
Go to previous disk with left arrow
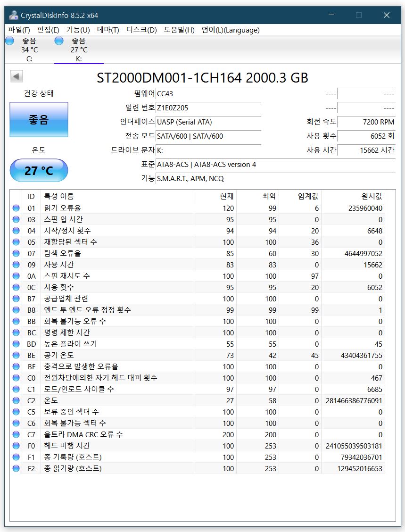coord(17,76)
